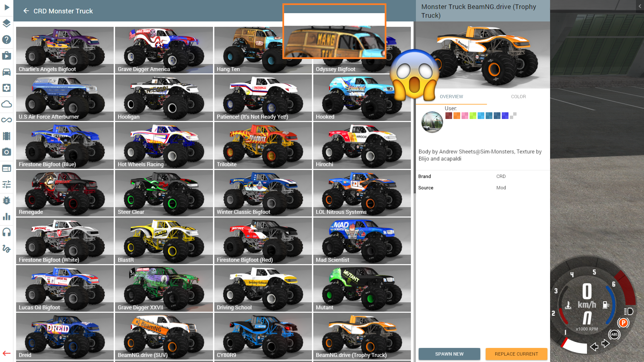The height and width of the screenshot is (362, 644).
Task: Select Firestone Bigfoot (White) truck
Action: pyautogui.click(x=65, y=241)
